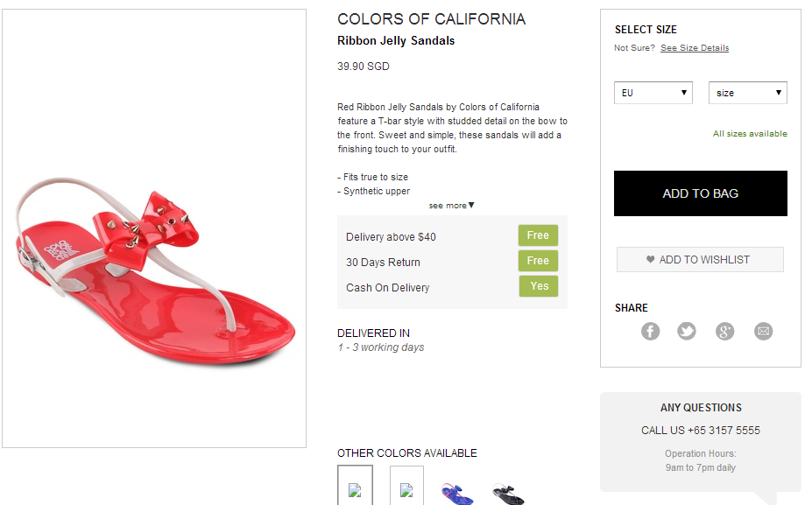
Task: Select the black sandal color variant
Action: coord(508,493)
